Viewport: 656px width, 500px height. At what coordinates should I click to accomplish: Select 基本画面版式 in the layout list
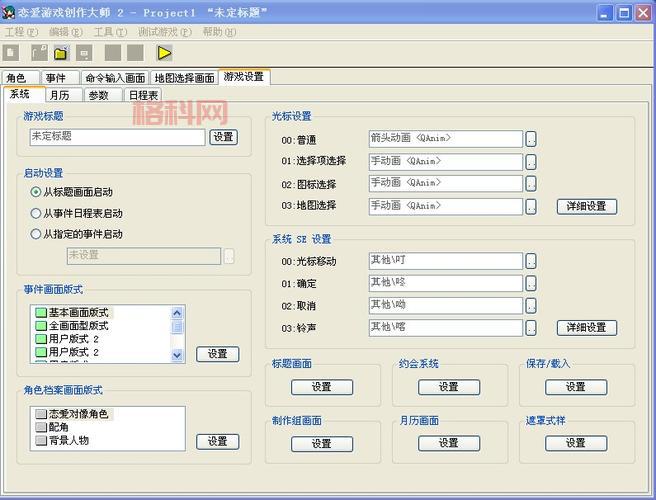click(78, 313)
